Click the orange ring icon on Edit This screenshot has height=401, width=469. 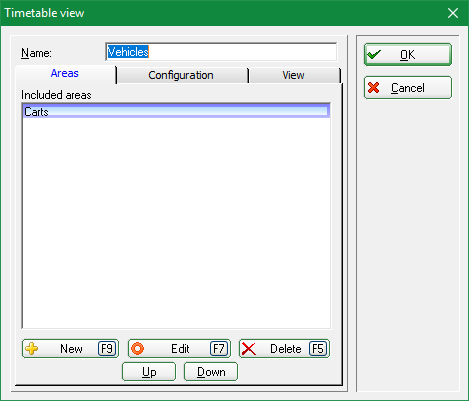(x=137, y=349)
